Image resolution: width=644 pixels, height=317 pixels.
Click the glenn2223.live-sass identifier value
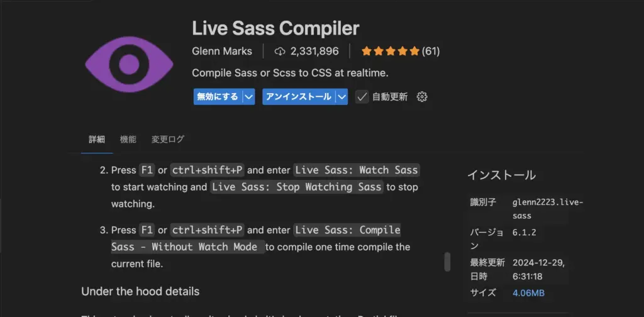coord(548,209)
